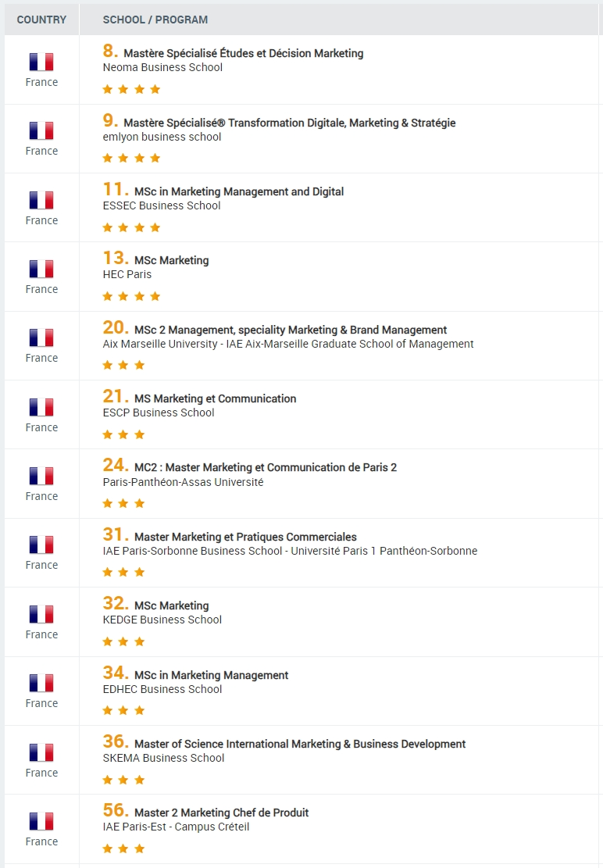
Task: Open Master 2 Marketing Chef de Produit
Action: [221, 813]
